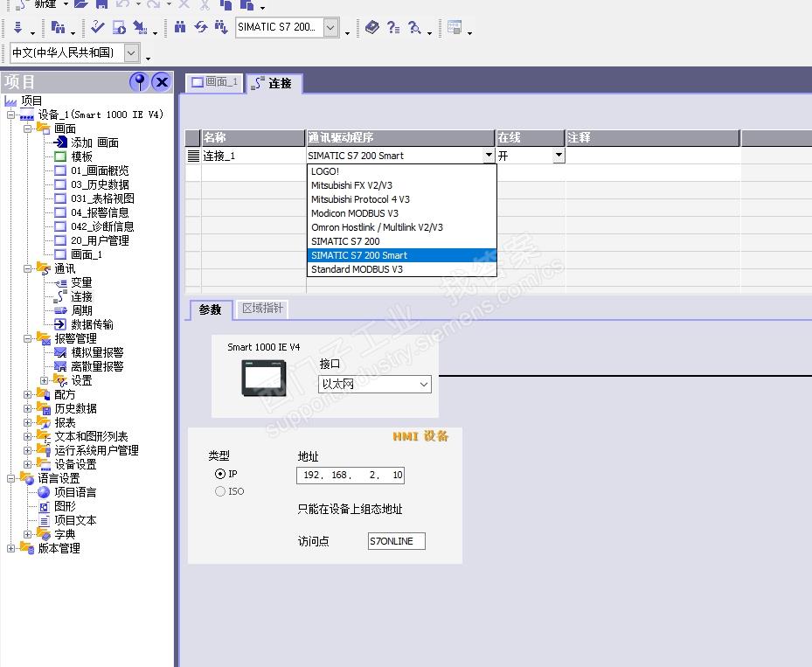
Task: Close the project panel with X icon
Action: [162, 82]
